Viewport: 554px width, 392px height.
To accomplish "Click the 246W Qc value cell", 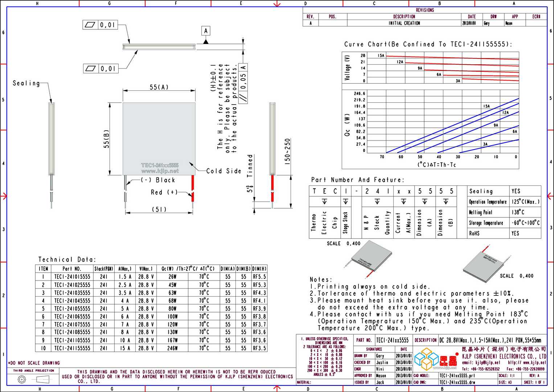I will coord(172,348).
